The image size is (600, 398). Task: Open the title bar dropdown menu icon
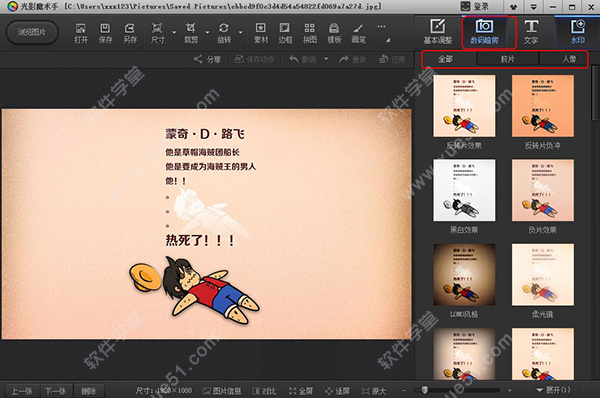pos(533,7)
